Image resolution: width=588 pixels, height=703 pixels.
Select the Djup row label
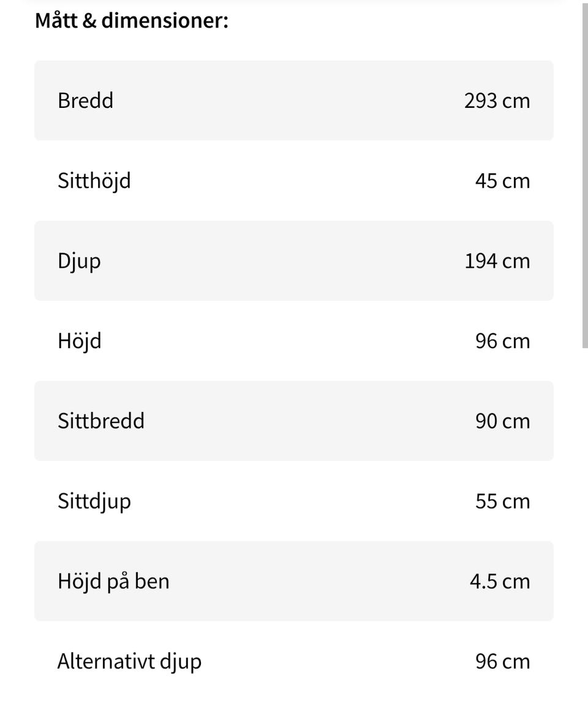79,261
